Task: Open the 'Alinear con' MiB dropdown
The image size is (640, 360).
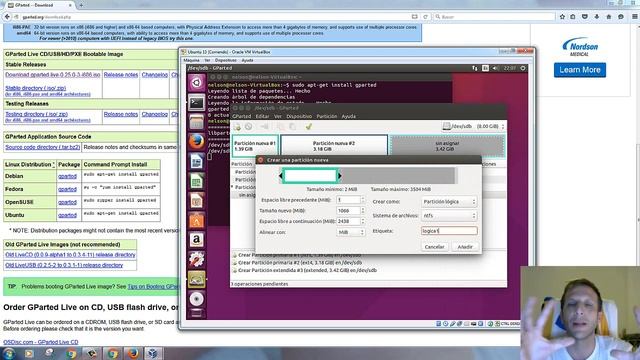Action: 350,232
